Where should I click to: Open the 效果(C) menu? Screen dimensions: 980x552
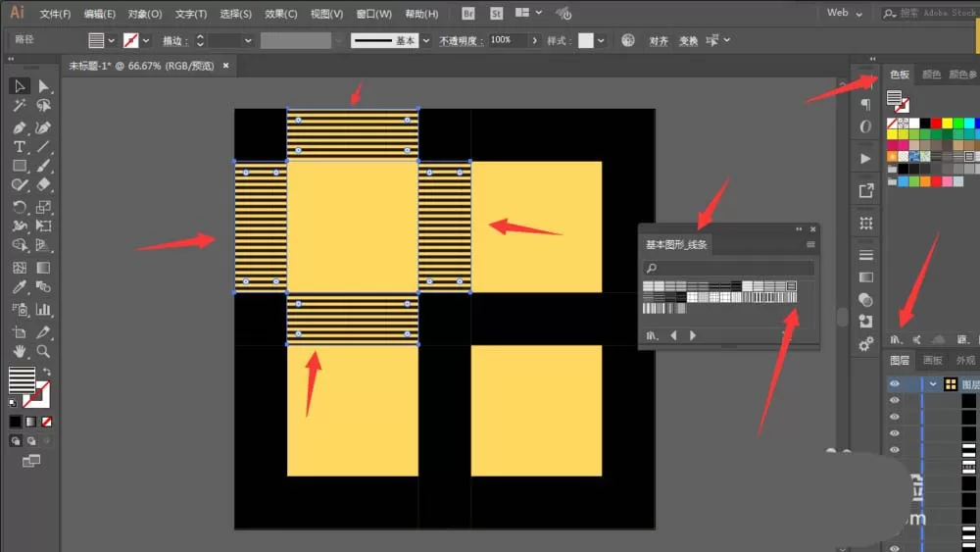(x=280, y=14)
